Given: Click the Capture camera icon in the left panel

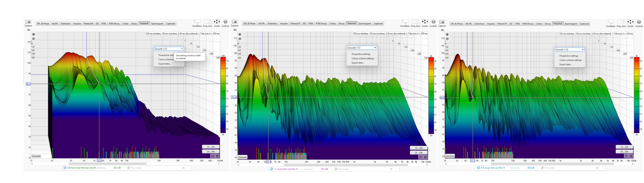Looking at the screenshot, I should 28,22.
